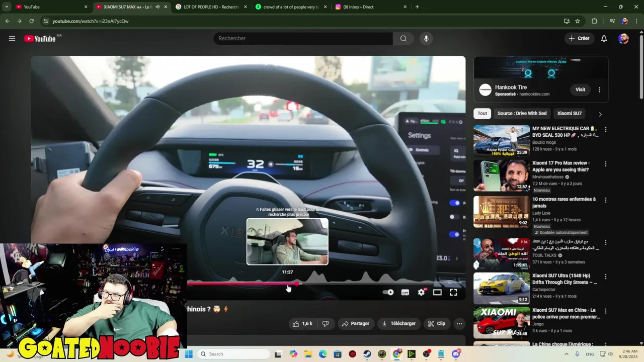Click the Rechercher search input
Screen dimensions: 644x362
tap(303, 39)
